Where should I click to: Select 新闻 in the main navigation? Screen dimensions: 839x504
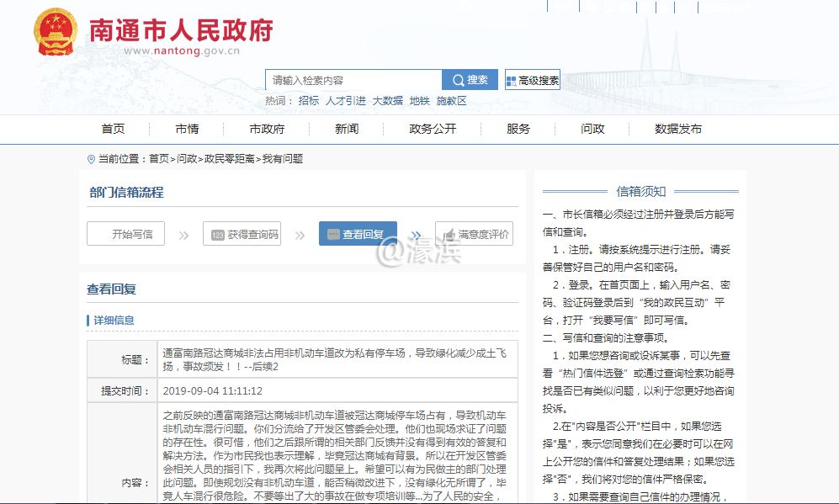point(347,129)
